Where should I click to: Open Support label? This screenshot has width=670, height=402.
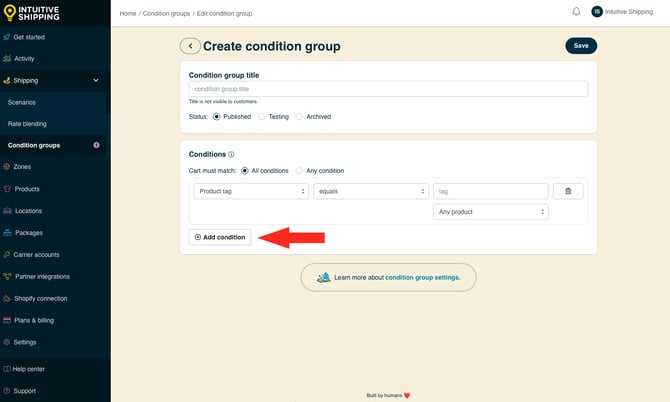click(24, 391)
